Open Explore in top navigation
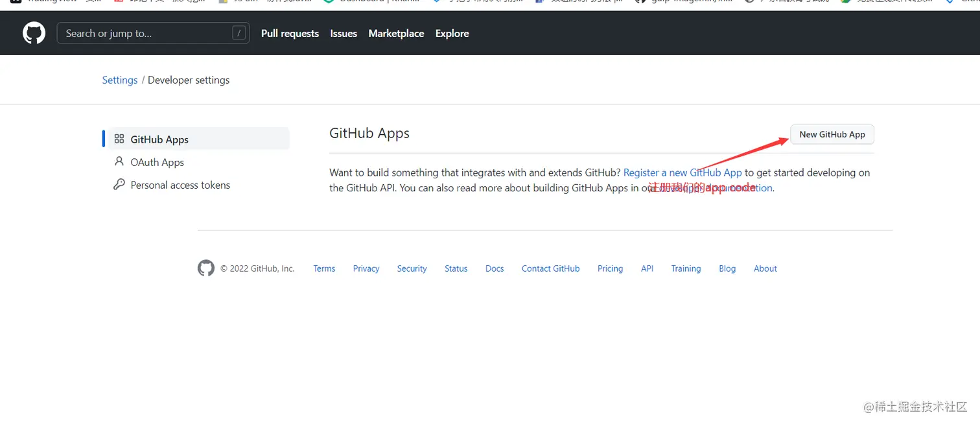 [x=452, y=34]
